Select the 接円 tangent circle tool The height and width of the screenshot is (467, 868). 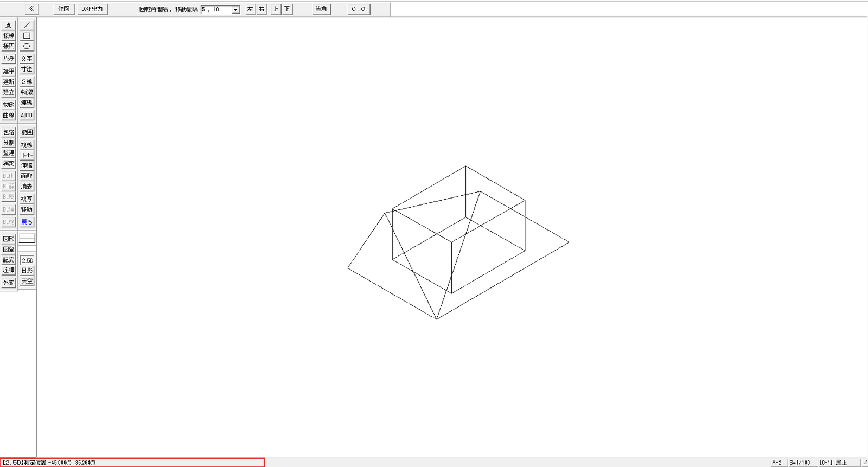(9, 46)
